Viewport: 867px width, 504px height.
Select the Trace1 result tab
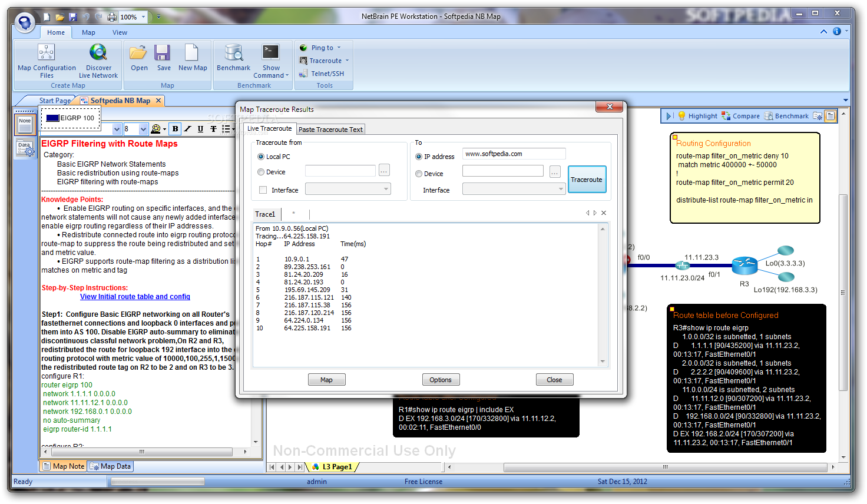point(265,214)
